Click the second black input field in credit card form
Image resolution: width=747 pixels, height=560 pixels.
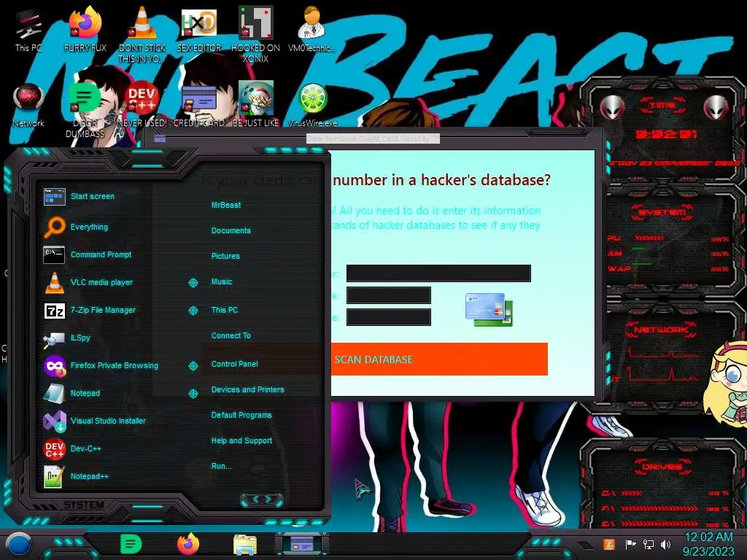(x=389, y=295)
